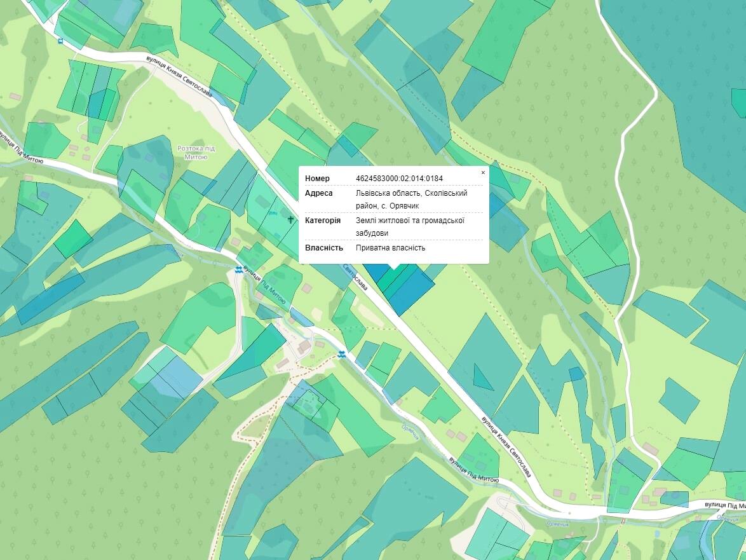Click the green church cross icon
This screenshot has width=746, height=560.
point(290,219)
